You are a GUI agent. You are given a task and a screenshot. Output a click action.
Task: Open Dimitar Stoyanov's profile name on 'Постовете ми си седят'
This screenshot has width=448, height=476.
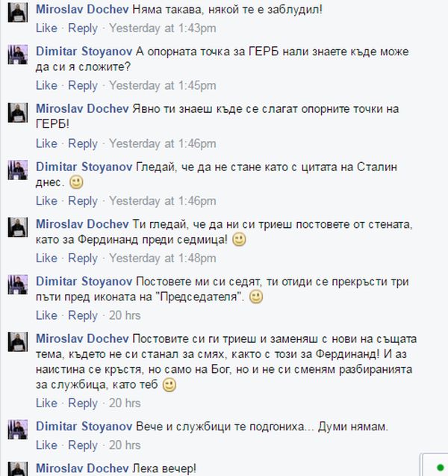pyautogui.click(x=84, y=282)
